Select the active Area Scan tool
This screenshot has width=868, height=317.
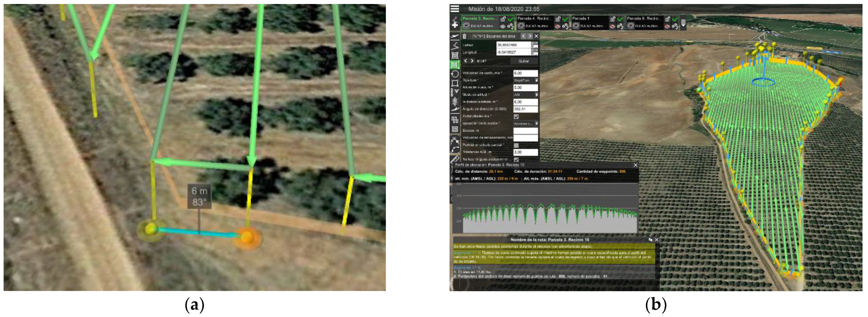click(455, 64)
